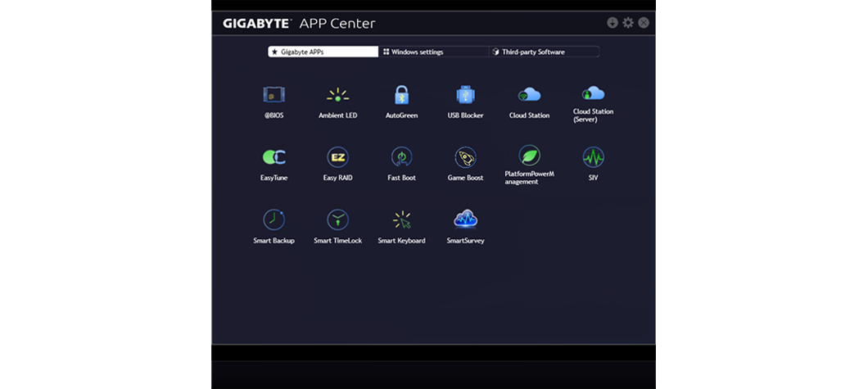The width and height of the screenshot is (868, 389).
Task: Launch the Easy RAID EZ icon
Action: (337, 158)
